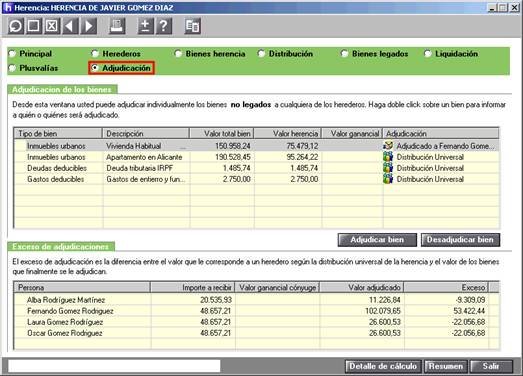Click the refresh toolbar icon
Image resolution: width=523 pixels, height=376 pixels.
16,26
